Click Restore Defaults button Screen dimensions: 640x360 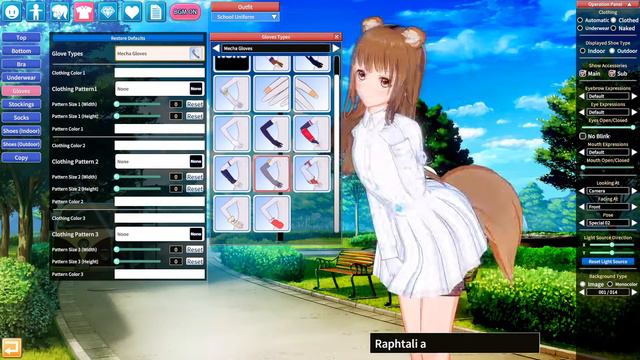[x=128, y=38]
